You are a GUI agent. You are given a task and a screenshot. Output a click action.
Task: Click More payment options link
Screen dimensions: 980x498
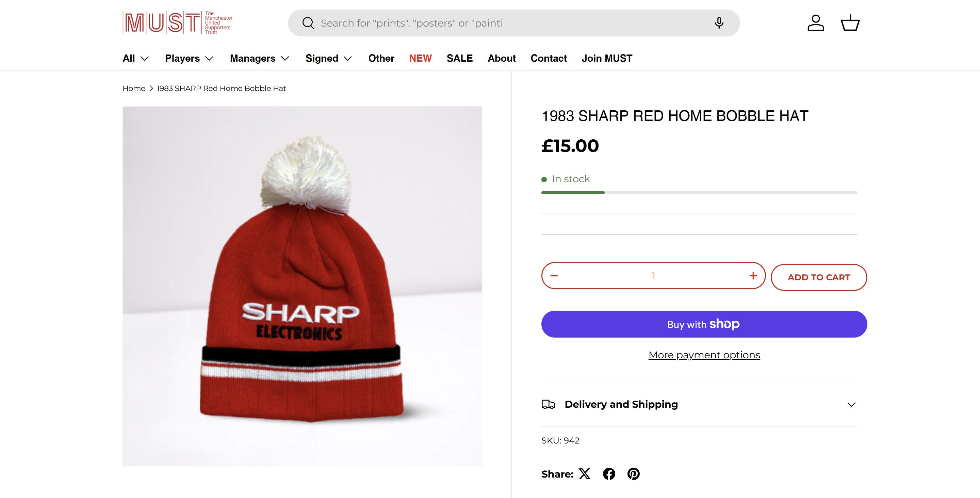704,355
